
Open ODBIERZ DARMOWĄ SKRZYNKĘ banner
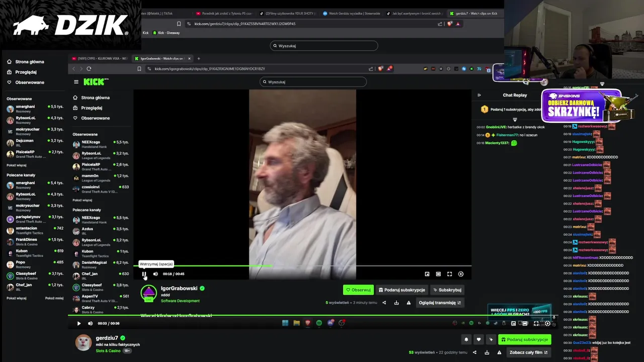click(582, 106)
